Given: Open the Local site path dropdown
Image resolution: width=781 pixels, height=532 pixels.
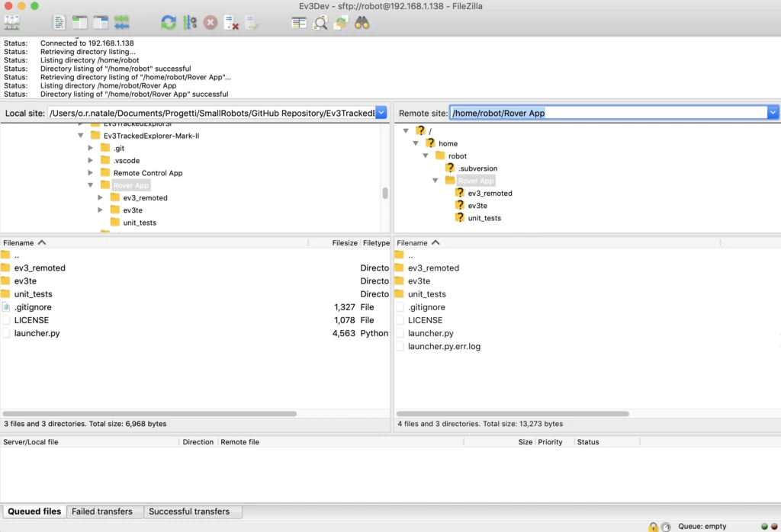Looking at the screenshot, I should click(x=381, y=113).
